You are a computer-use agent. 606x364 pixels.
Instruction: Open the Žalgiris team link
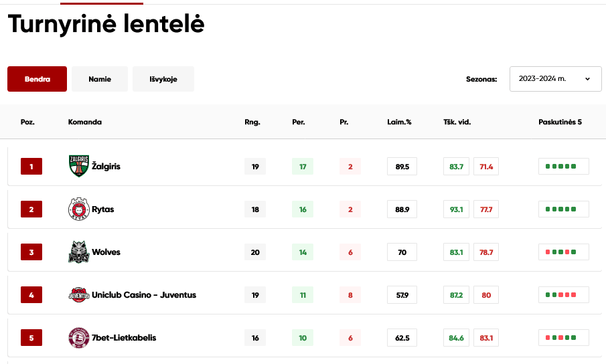[106, 167]
